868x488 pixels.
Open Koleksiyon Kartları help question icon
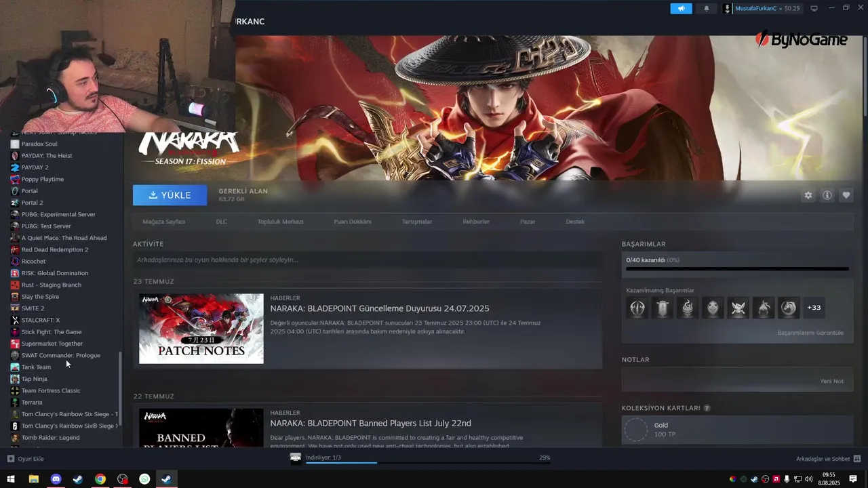point(707,408)
